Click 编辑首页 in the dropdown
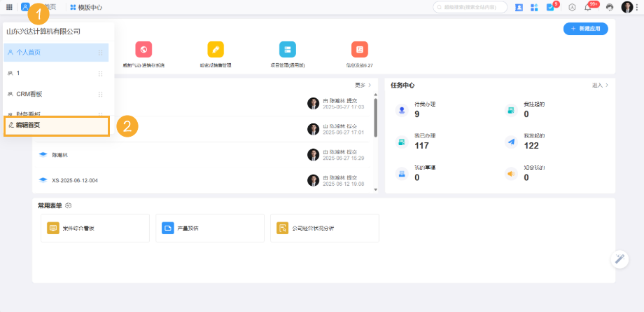Viewport: 644px width, 312px height. pos(56,126)
